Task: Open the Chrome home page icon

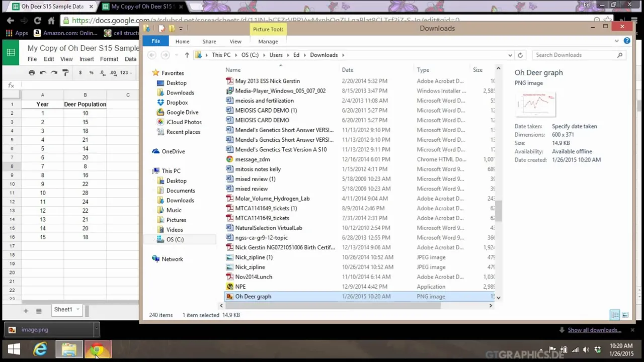Action: [x=51, y=21]
